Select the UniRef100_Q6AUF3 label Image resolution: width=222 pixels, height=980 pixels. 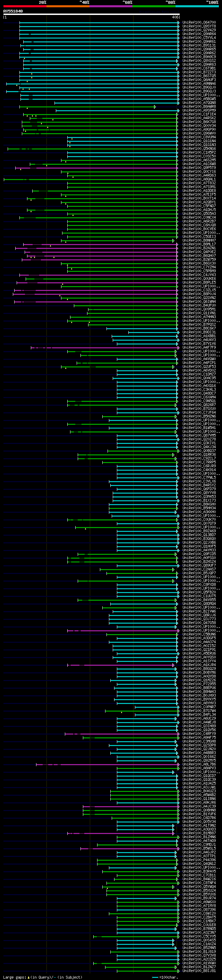pos(199,80)
